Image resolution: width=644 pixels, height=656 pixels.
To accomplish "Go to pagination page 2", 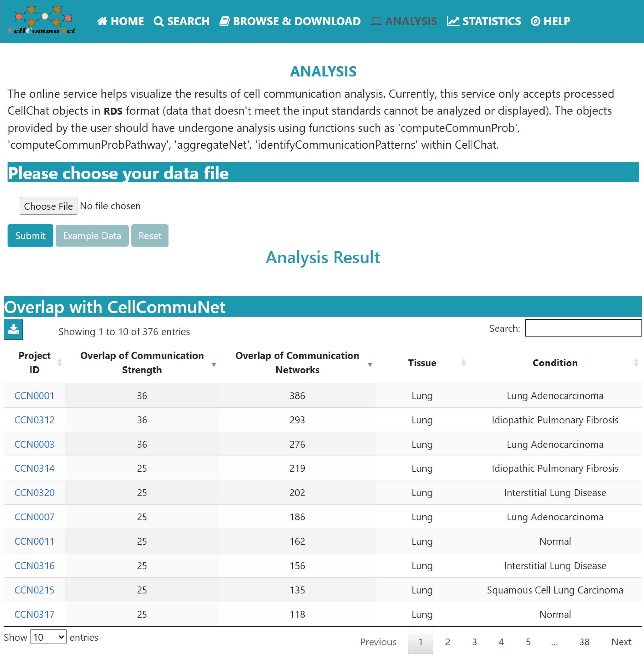I will pyautogui.click(x=448, y=642).
